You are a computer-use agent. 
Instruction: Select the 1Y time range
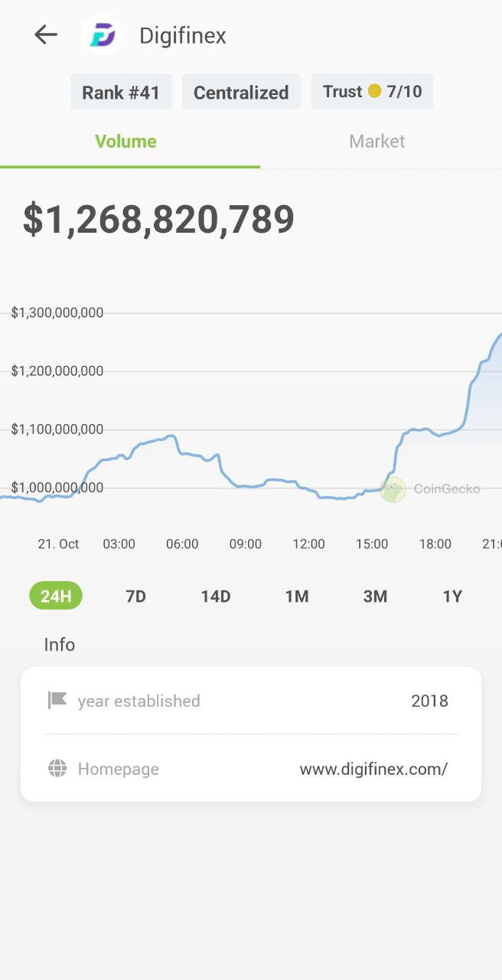point(452,596)
